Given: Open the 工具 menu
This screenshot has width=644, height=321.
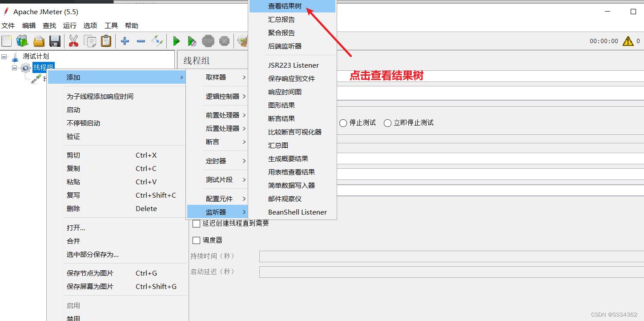Looking at the screenshot, I should 111,25.
